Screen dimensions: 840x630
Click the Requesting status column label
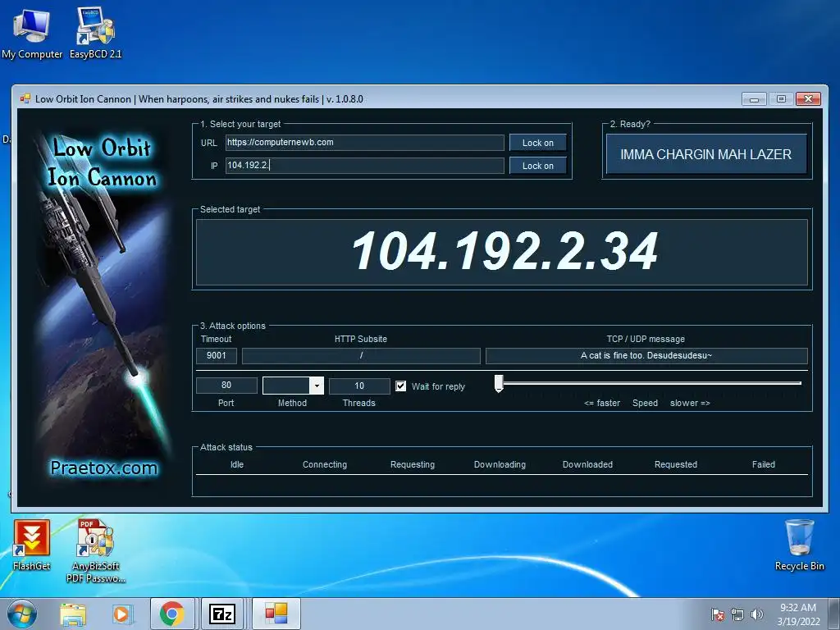(x=413, y=464)
